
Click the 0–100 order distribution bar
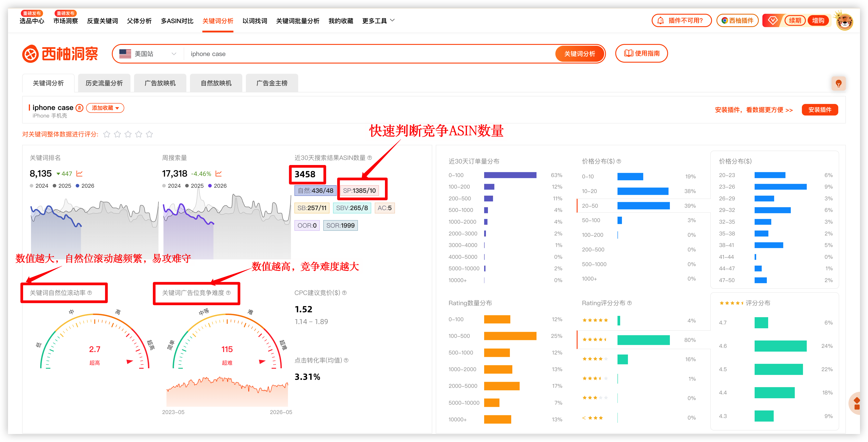[510, 175]
